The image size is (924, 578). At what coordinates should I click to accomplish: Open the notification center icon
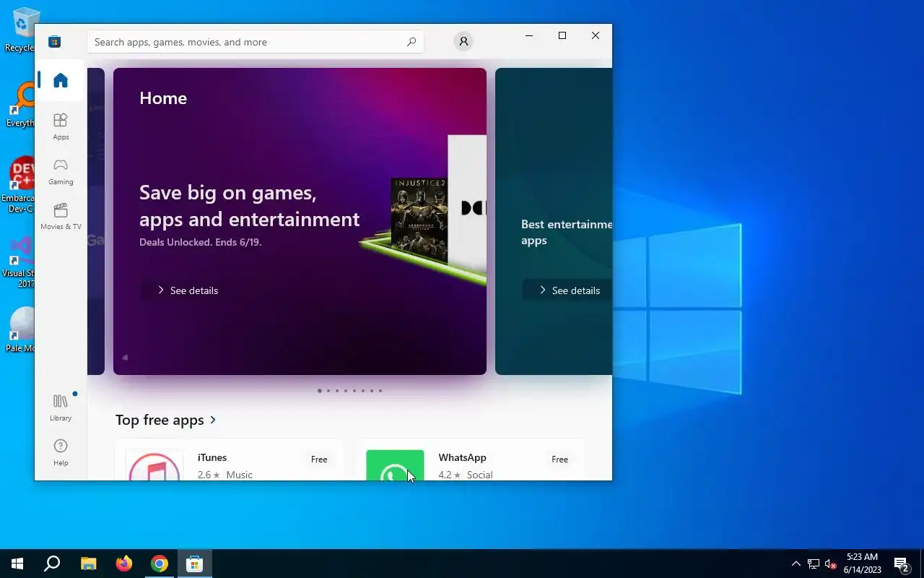tap(902, 564)
